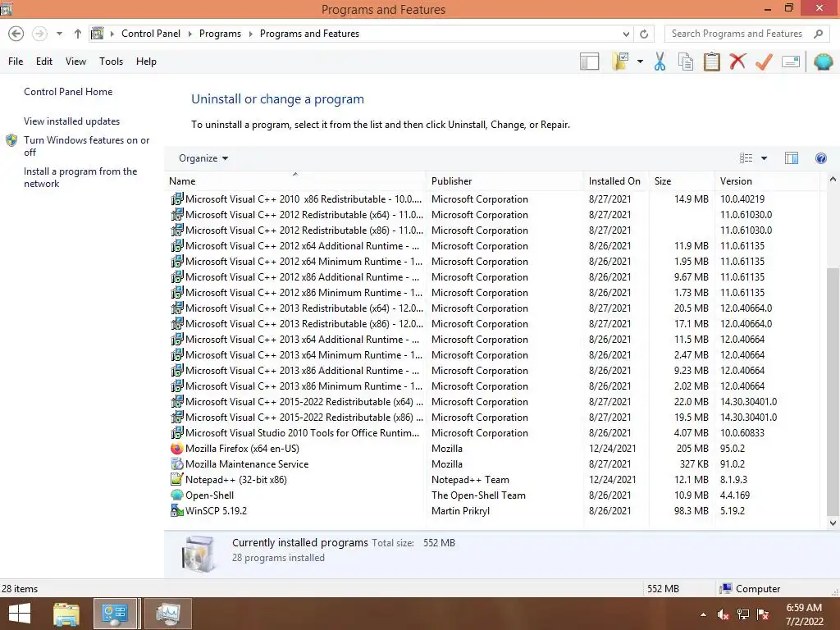Click the change view icon
Screen dimensions: 840x630
(x=746, y=158)
